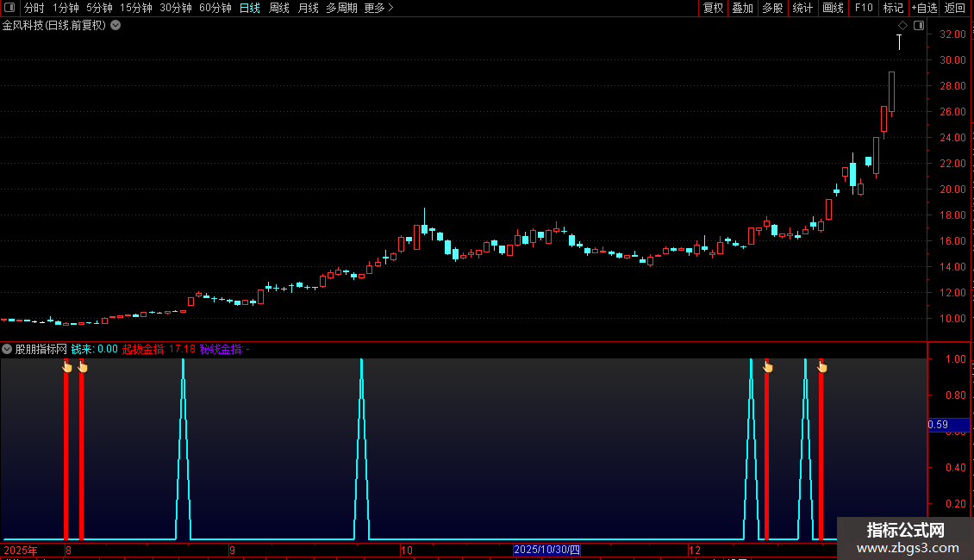Add stock with +自选 button

924,8
